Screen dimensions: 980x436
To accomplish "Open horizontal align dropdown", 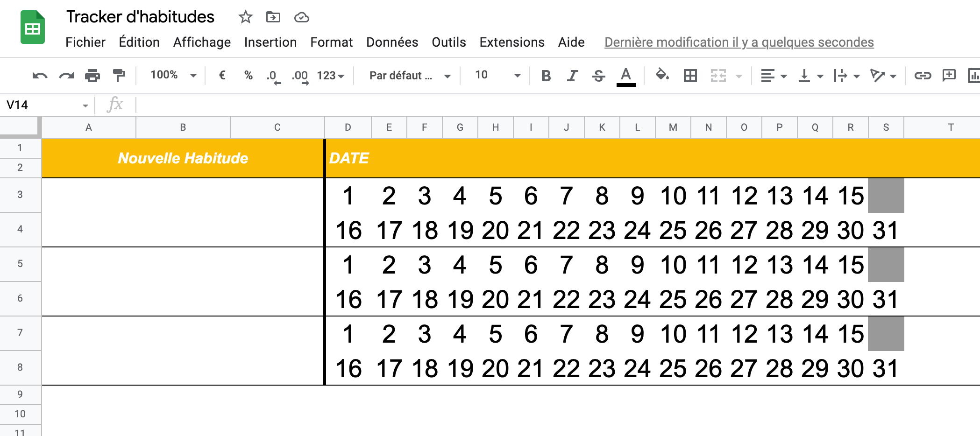I will tap(774, 76).
